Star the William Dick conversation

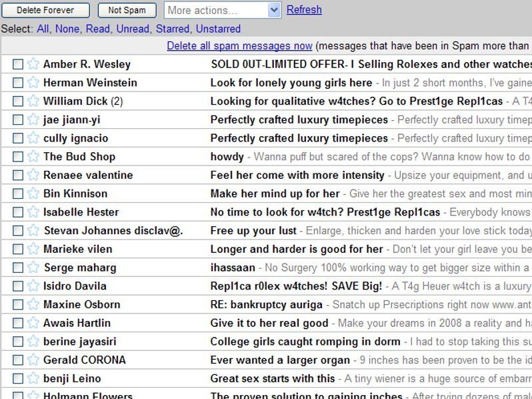pos(33,101)
